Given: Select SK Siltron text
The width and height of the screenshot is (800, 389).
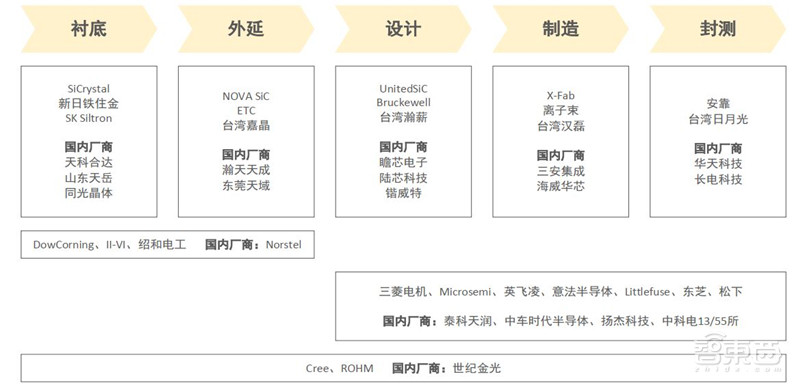Looking at the screenshot, I should (x=89, y=118).
